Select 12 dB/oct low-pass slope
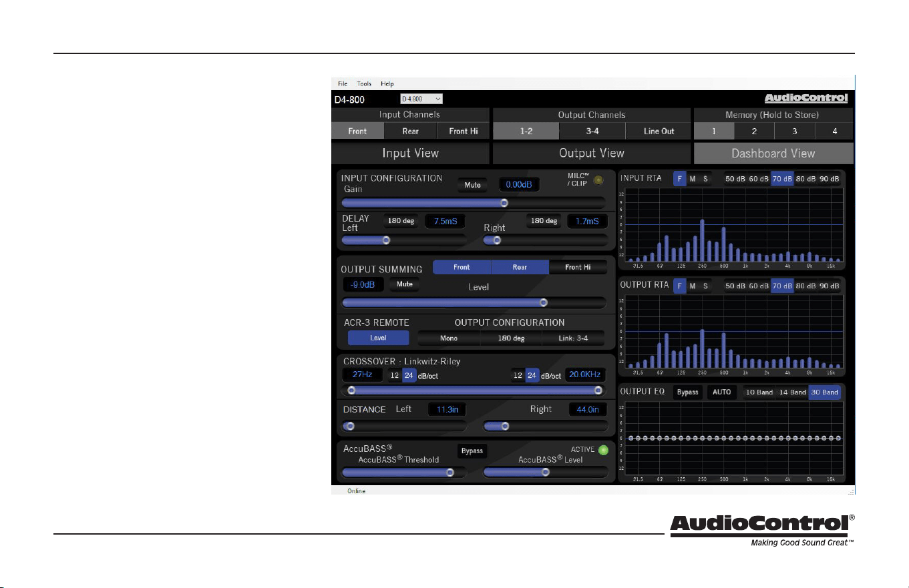The height and width of the screenshot is (588, 909). click(518, 376)
